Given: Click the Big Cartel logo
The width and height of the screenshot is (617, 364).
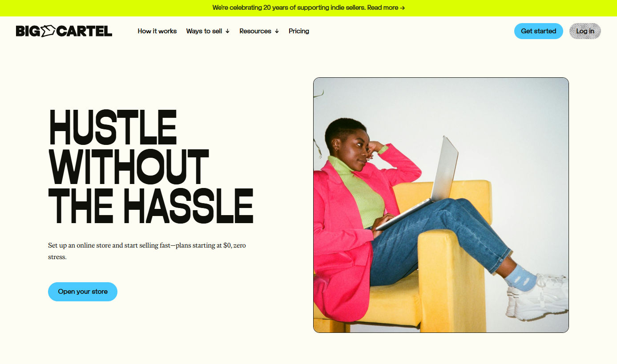Looking at the screenshot, I should coord(64,31).
